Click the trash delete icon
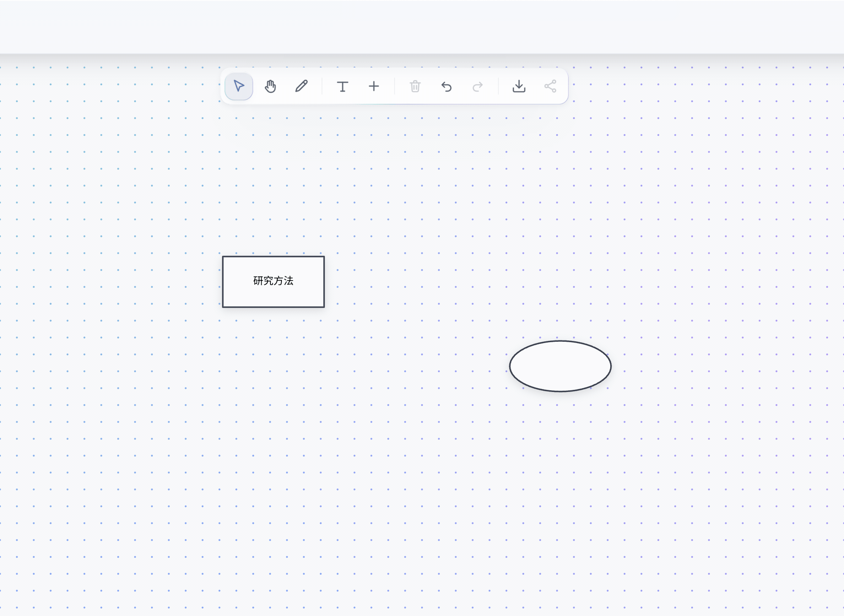This screenshot has height=616, width=844. coord(415,86)
